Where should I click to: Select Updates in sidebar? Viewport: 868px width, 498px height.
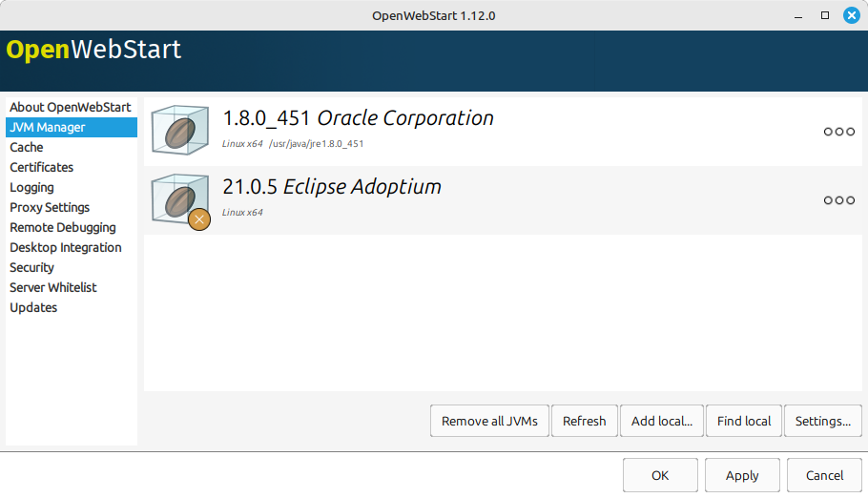[72, 307]
